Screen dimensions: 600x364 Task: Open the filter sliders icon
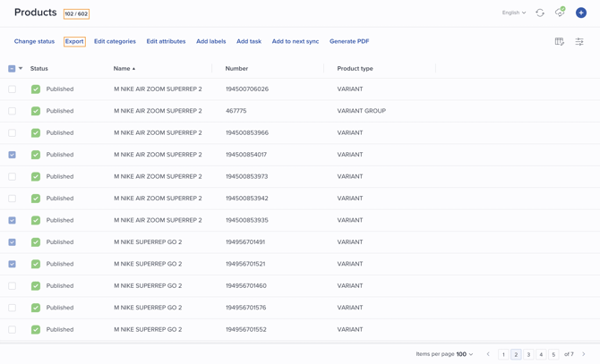pyautogui.click(x=579, y=42)
